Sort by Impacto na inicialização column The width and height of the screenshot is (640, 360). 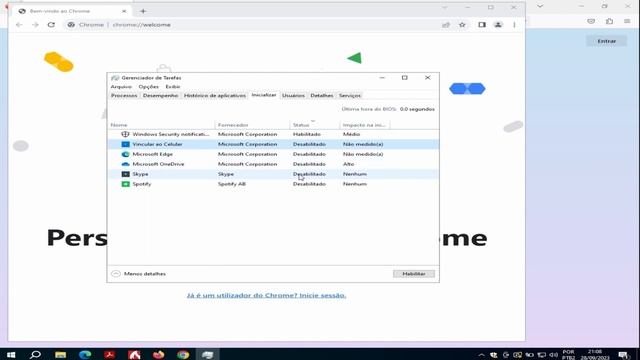(364, 124)
